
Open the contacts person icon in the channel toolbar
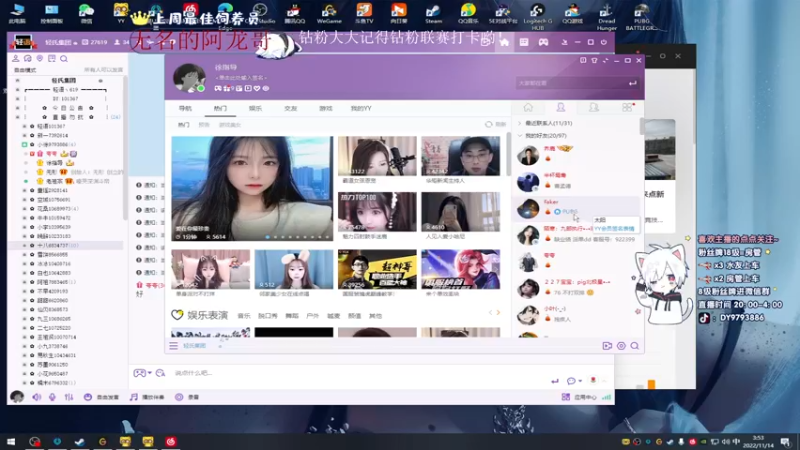pyautogui.click(x=15, y=59)
